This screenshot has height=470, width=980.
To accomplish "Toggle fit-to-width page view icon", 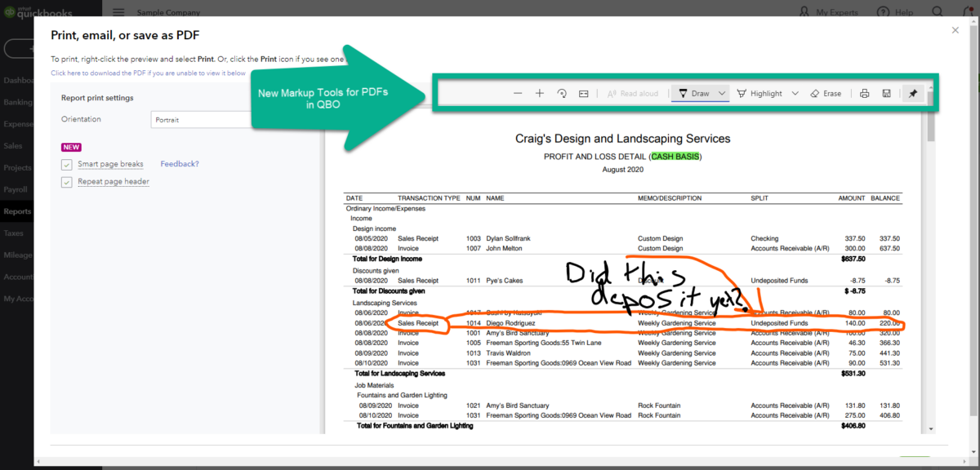I will (584, 94).
